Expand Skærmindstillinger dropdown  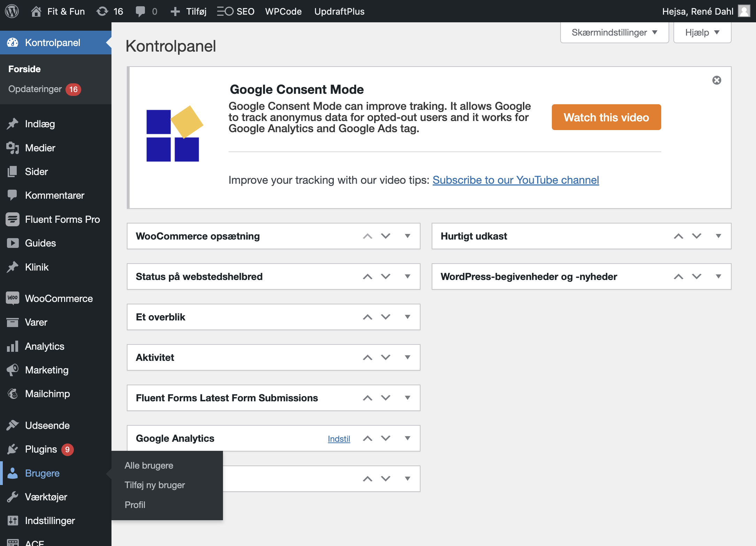[x=615, y=32]
